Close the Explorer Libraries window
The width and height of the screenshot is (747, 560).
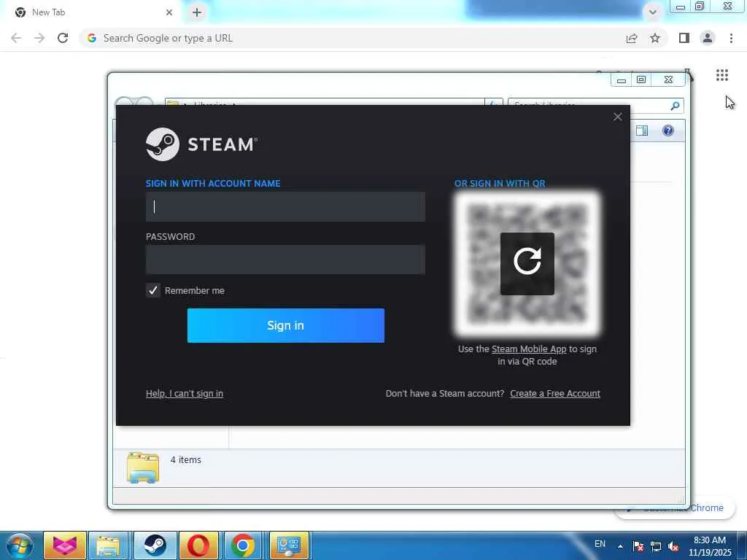[x=668, y=80]
